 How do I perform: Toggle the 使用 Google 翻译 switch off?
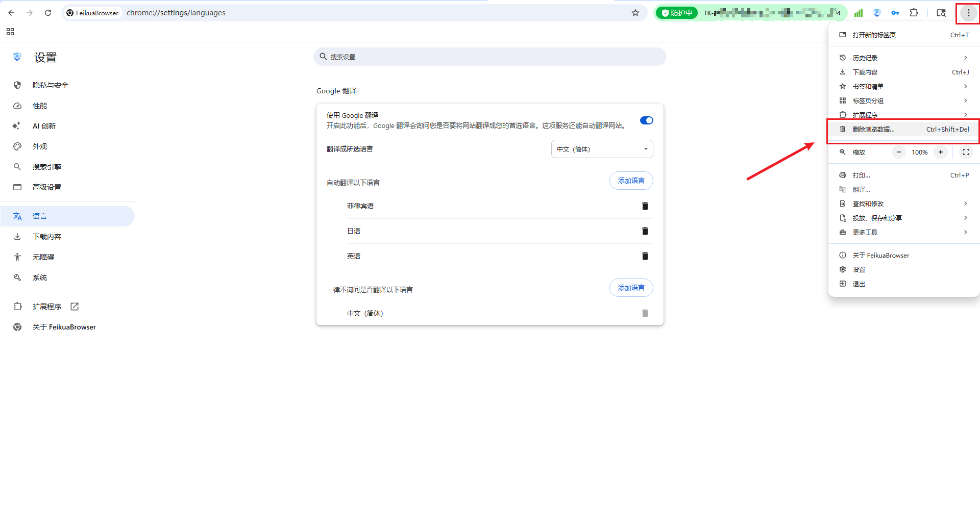(x=646, y=120)
